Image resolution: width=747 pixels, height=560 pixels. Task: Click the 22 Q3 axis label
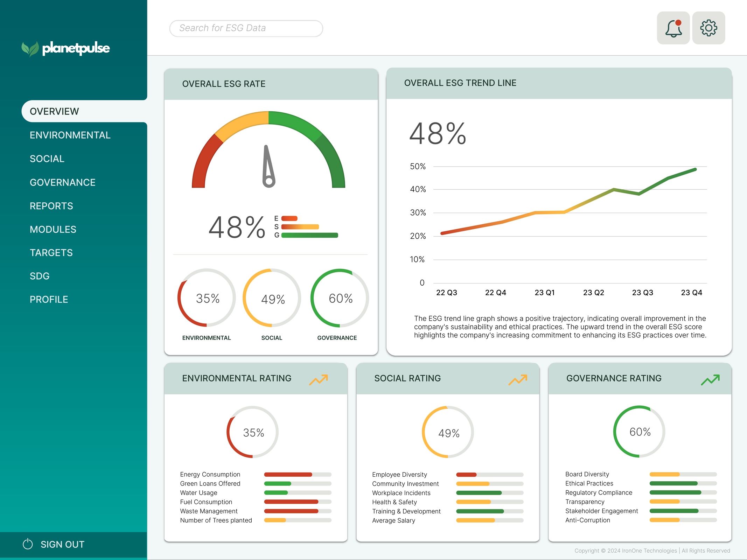tap(447, 293)
